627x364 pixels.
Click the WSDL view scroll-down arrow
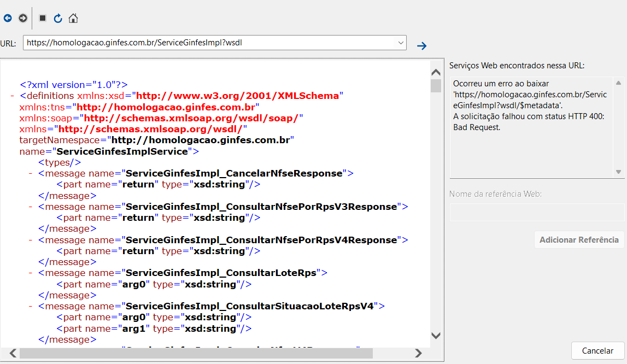point(436,336)
